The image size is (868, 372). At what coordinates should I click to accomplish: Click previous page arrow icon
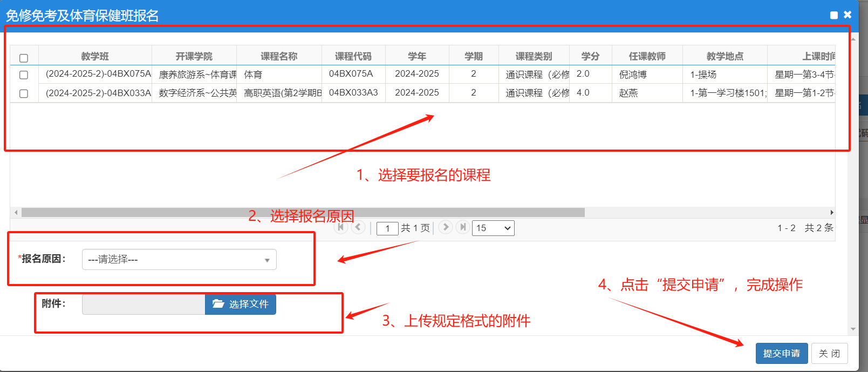coord(358,227)
